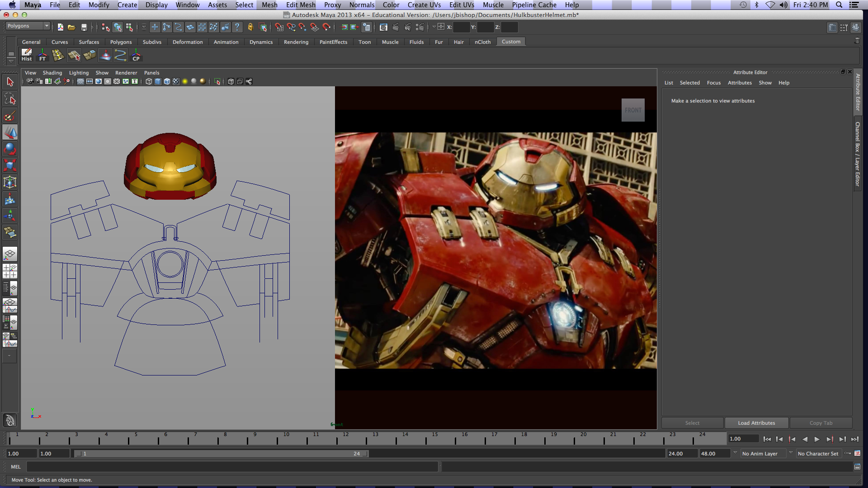Choose the Rotate tool sphere icon
The image size is (868, 488).
coord(10,149)
